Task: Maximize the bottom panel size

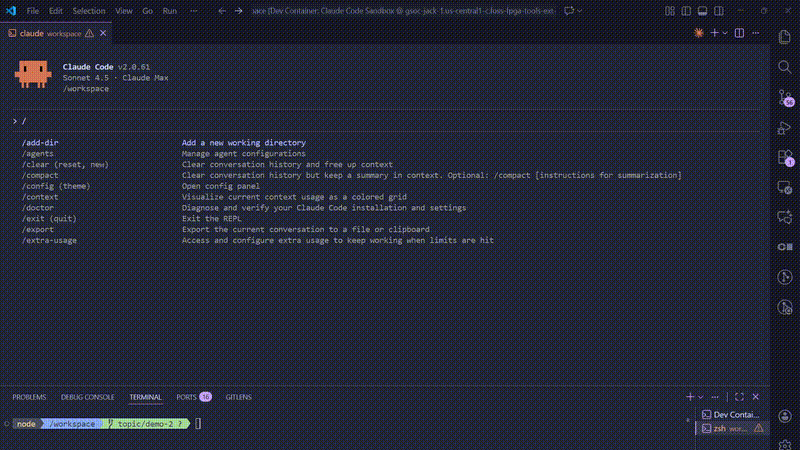Action: 739,397
